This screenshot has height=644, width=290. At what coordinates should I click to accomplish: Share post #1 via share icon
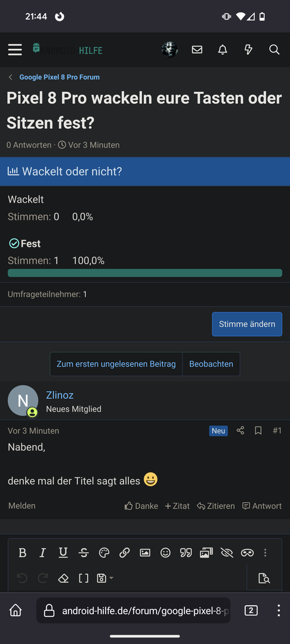[x=240, y=431]
